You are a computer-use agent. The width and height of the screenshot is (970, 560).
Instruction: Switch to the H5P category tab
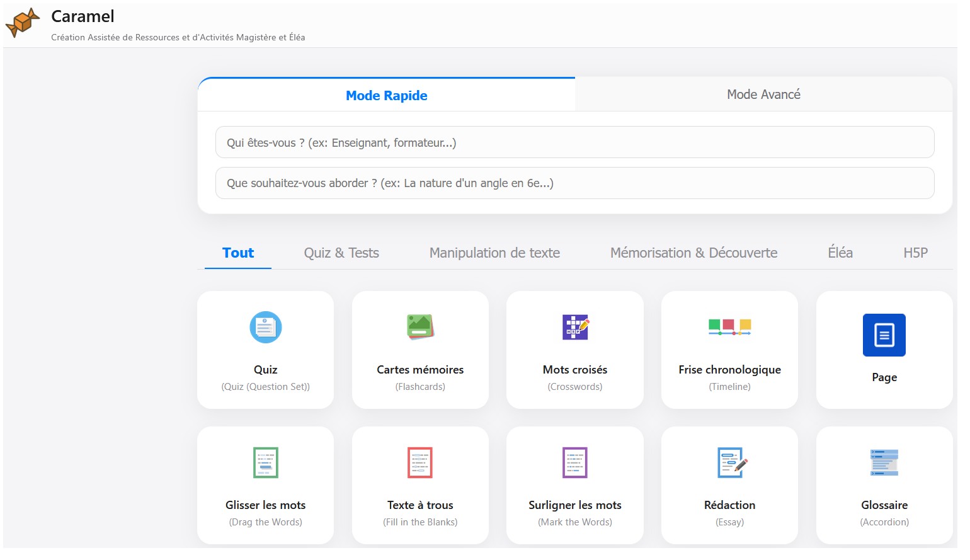[x=915, y=253]
